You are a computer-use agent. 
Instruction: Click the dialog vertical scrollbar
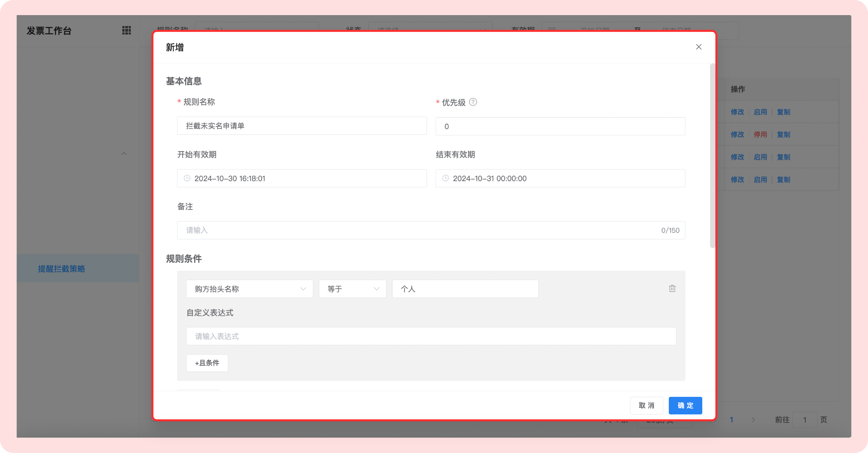click(x=712, y=156)
